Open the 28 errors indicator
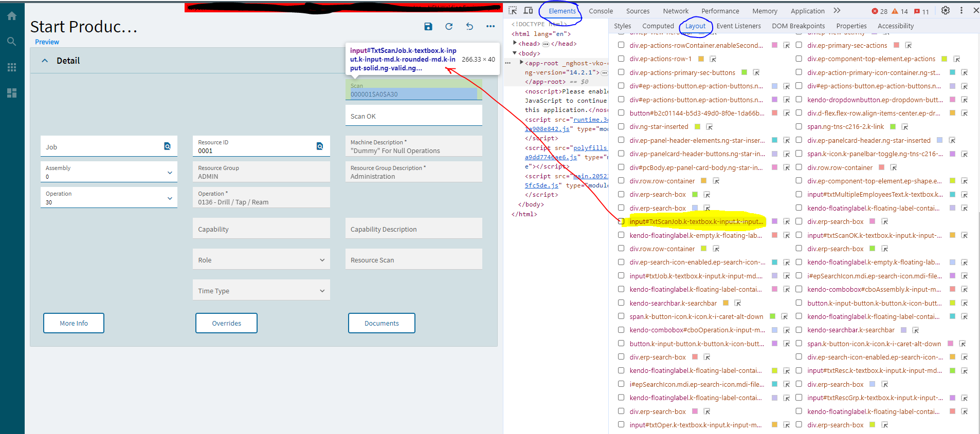Image resolution: width=980 pixels, height=434 pixels. 880,11
